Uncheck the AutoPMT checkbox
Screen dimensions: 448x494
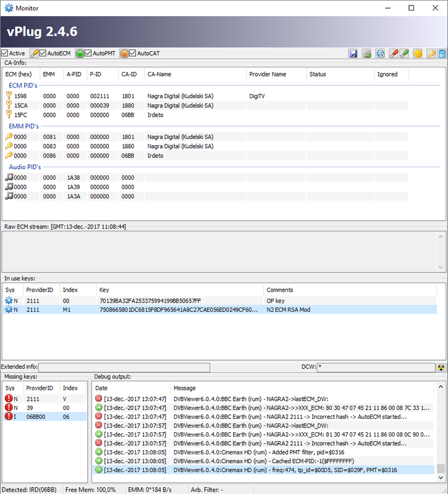pos(88,53)
